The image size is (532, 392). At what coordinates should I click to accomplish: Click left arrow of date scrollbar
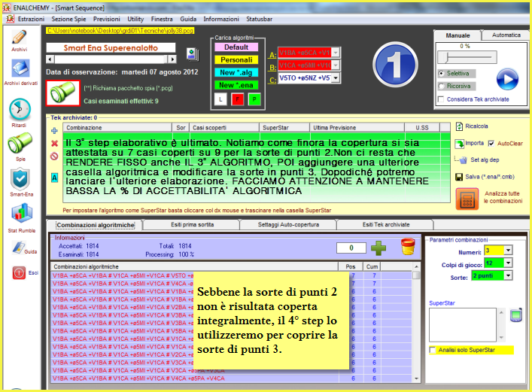coord(50,59)
